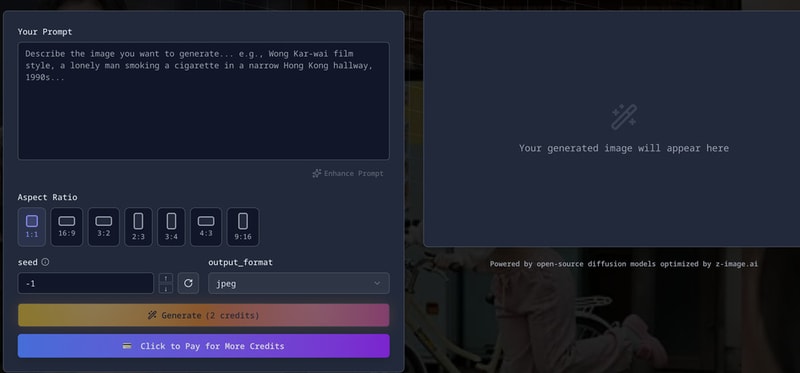Click Generate (2 credits) button
Image resolution: width=800 pixels, height=373 pixels.
click(204, 315)
